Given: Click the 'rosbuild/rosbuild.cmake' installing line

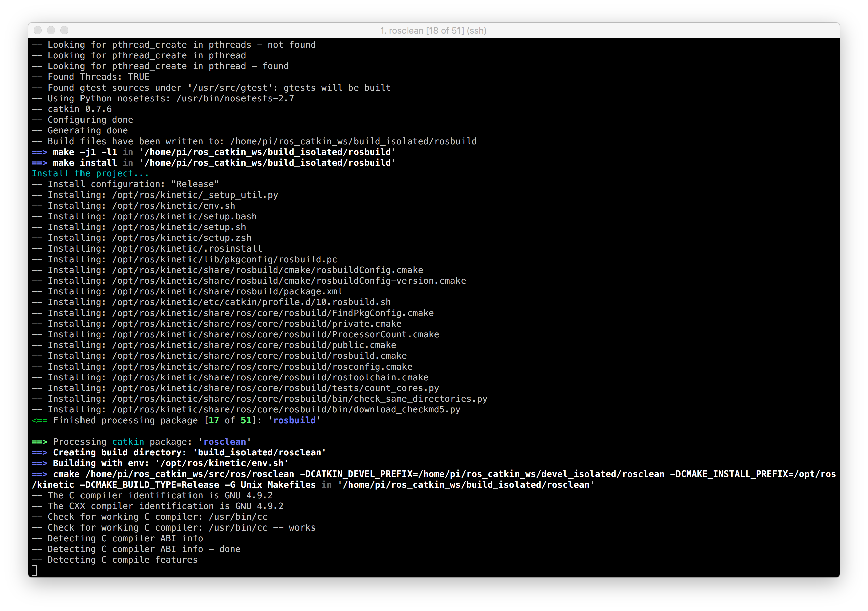Looking at the screenshot, I should click(219, 356).
